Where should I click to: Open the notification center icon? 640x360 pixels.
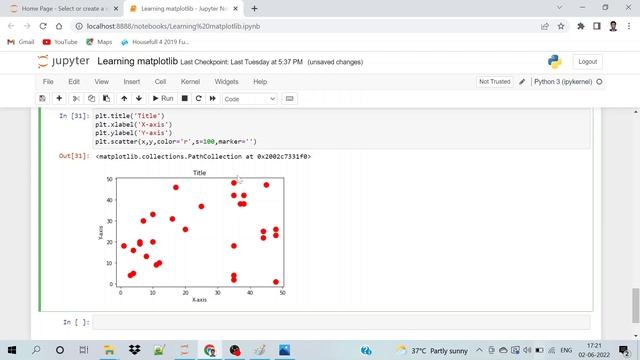624,350
